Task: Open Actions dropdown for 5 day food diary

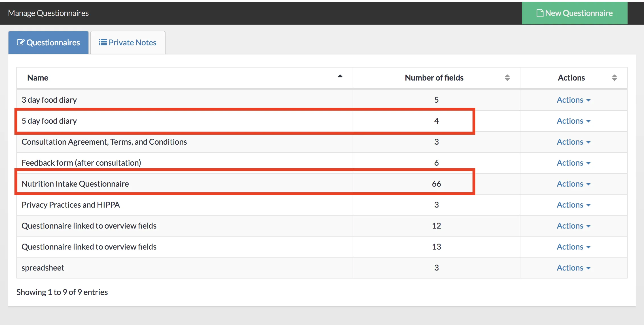Action: (573, 121)
